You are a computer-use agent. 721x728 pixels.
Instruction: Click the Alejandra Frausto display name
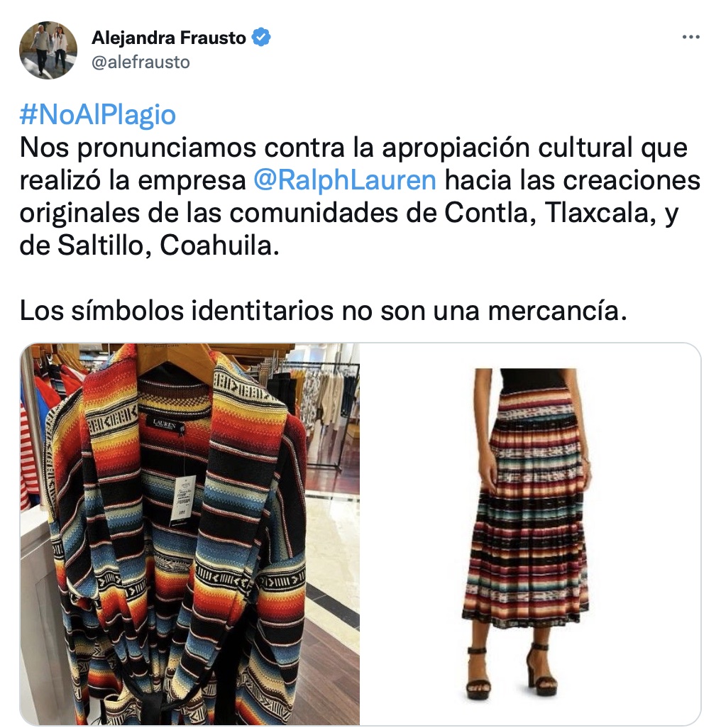(x=168, y=38)
